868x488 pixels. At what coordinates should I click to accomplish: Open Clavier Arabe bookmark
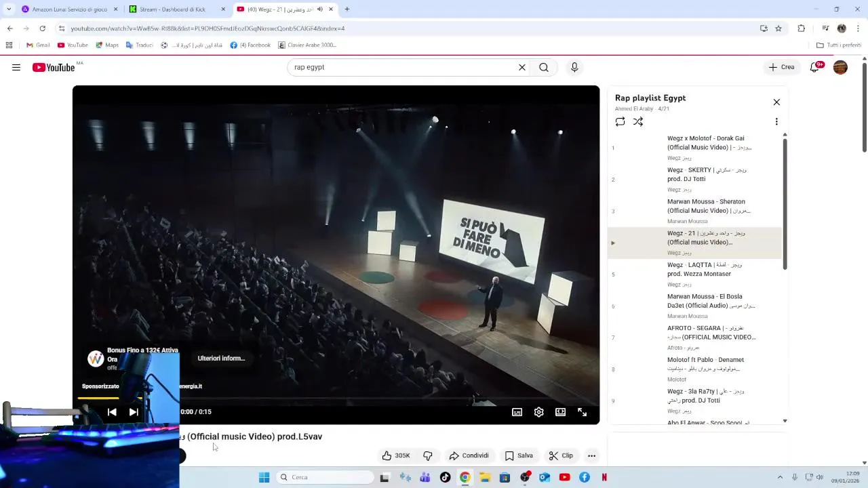coord(307,45)
